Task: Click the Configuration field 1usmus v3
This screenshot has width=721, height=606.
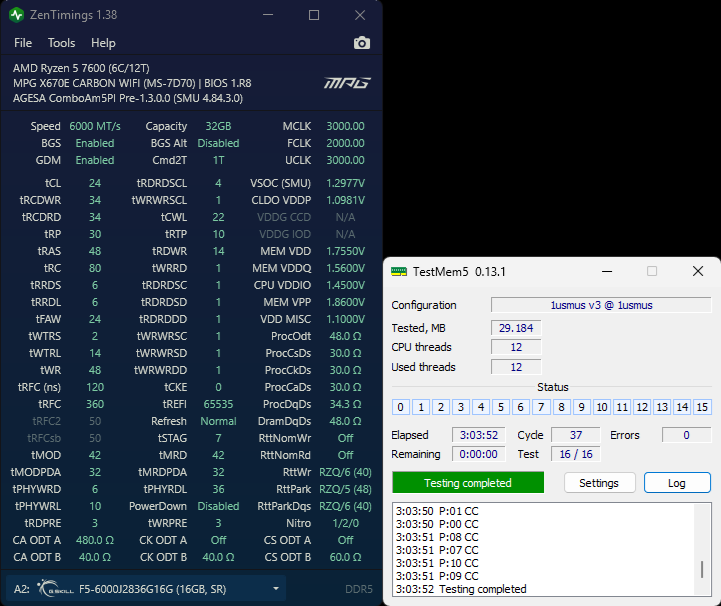Action: click(601, 305)
